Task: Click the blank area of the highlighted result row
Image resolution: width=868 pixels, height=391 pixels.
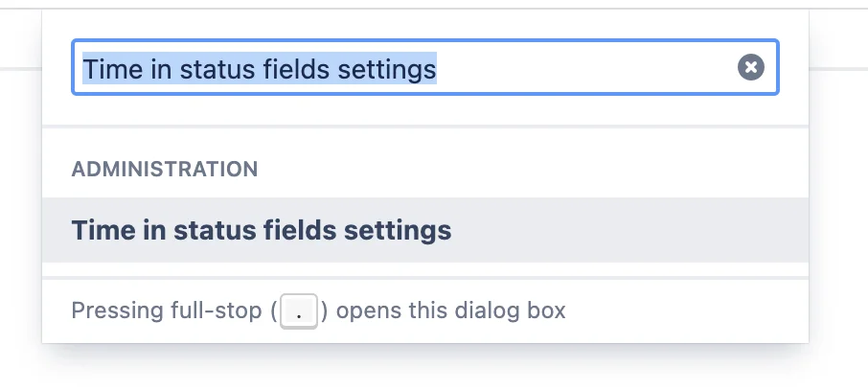Action: [630, 230]
